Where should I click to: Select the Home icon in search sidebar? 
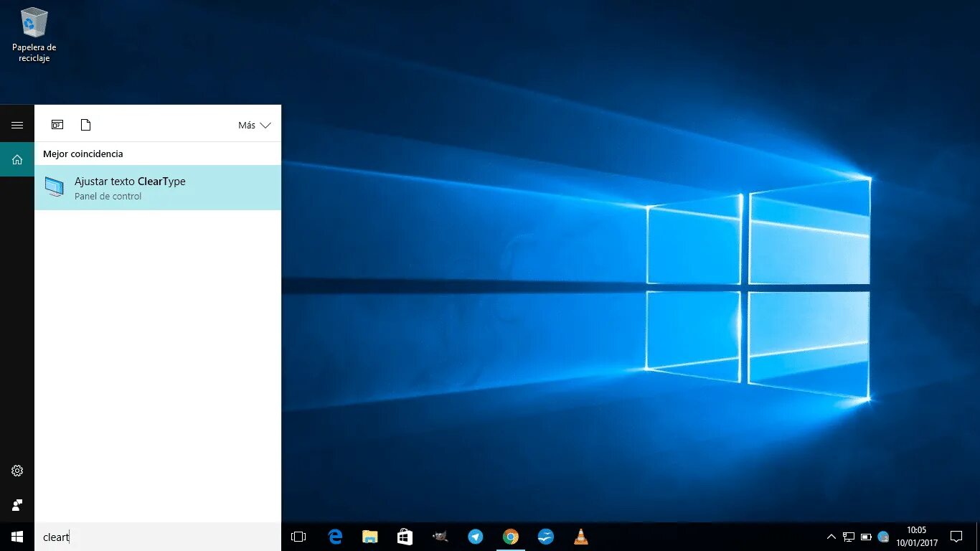(17, 159)
